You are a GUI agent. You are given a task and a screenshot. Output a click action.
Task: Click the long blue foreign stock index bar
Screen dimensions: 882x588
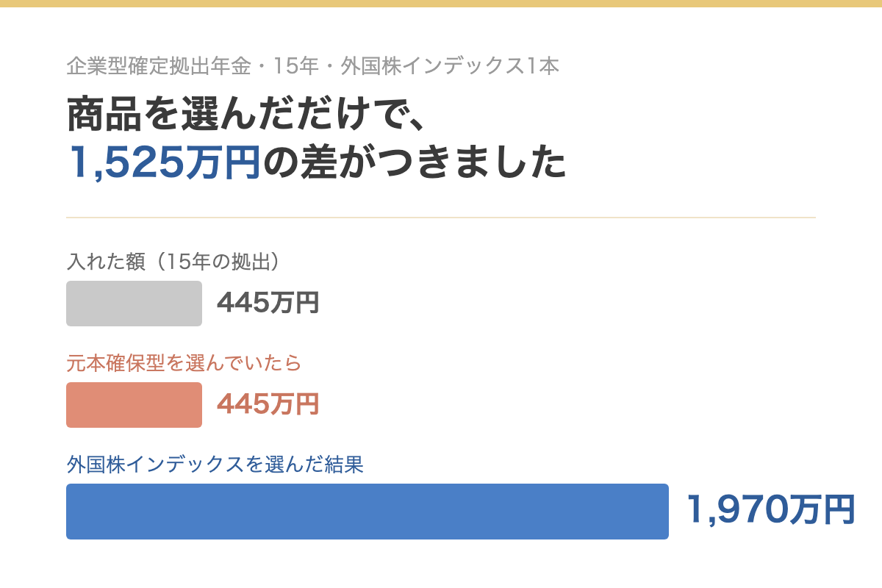point(367,512)
